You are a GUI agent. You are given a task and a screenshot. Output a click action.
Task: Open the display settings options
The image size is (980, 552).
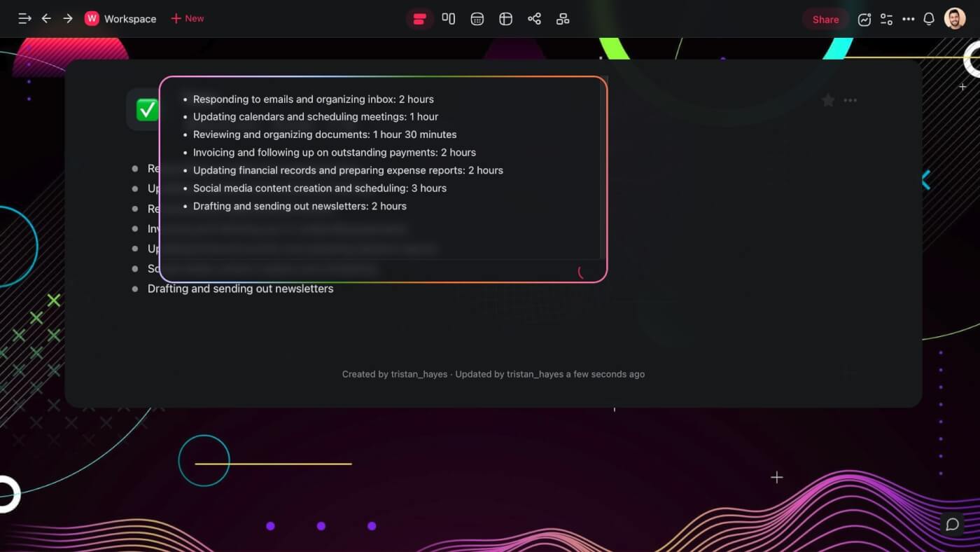886,19
